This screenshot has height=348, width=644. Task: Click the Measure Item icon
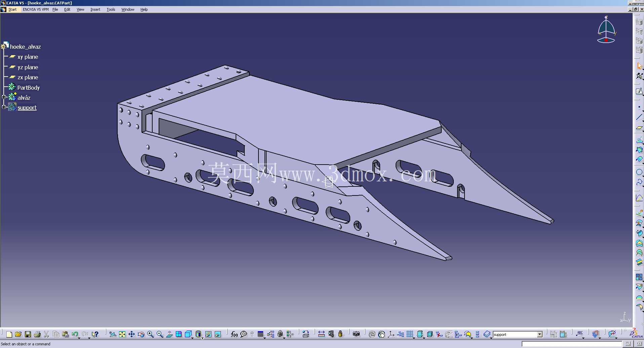coord(331,334)
